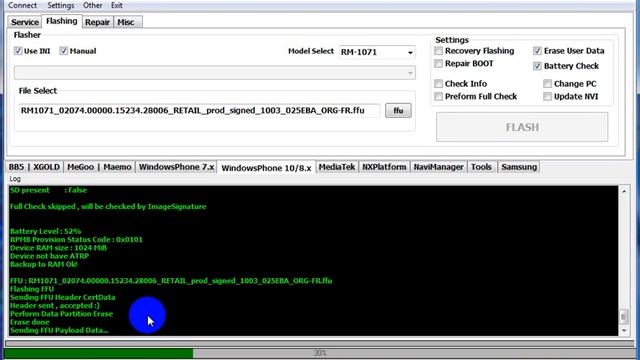Click the log scrollbar up arrow
Screen dimensions: 640x360
624,191
